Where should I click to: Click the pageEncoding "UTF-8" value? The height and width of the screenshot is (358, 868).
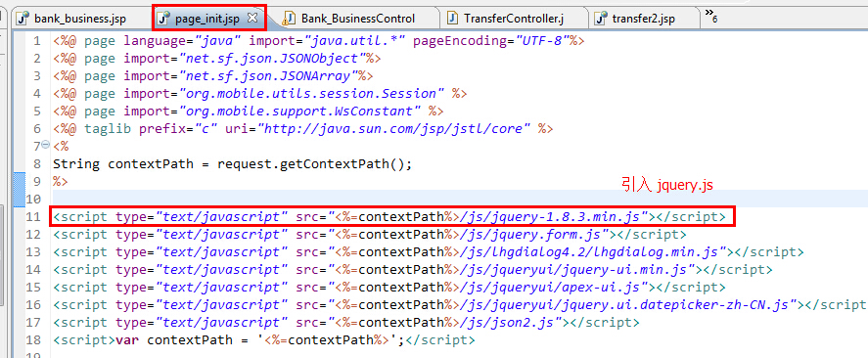[x=543, y=41]
